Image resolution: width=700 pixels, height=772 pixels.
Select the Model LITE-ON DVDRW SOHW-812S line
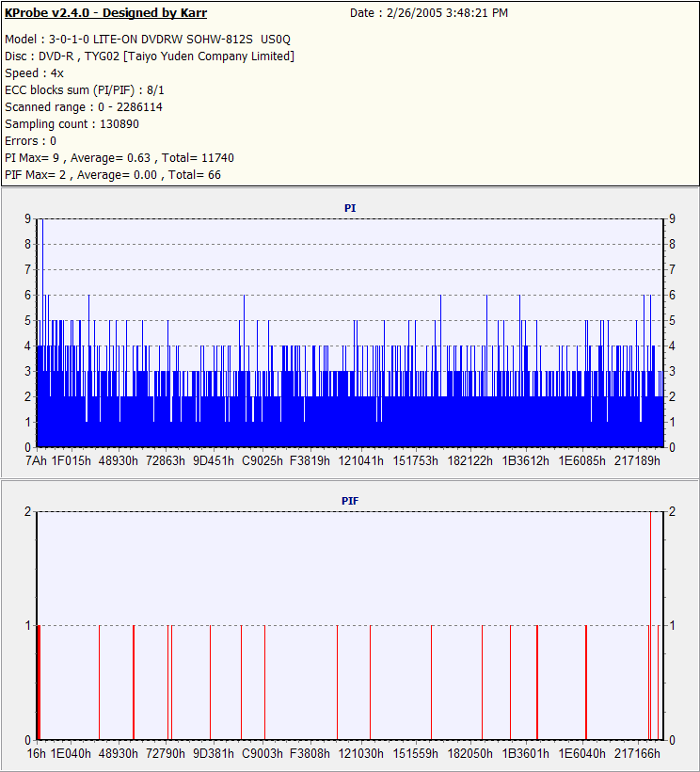pos(148,40)
